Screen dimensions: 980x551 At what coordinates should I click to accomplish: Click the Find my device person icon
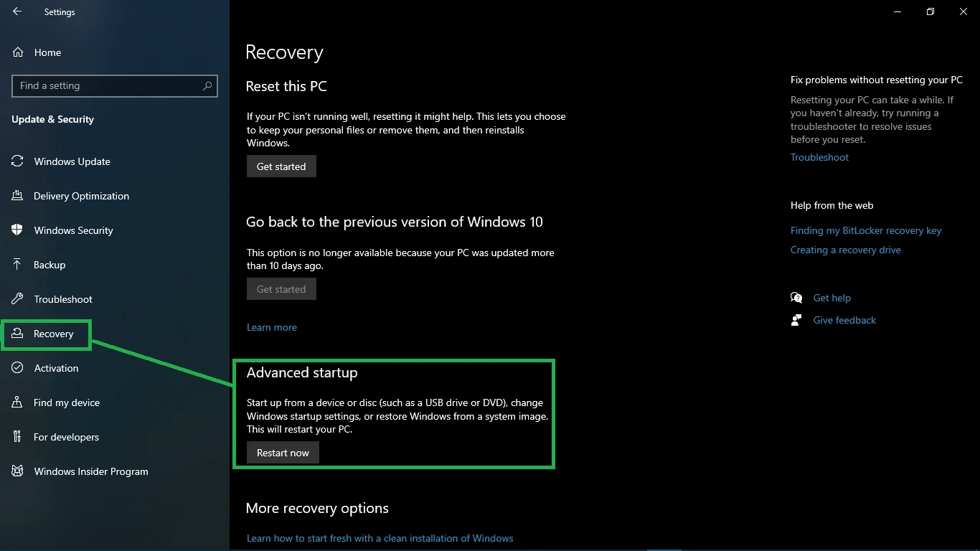pyautogui.click(x=18, y=402)
